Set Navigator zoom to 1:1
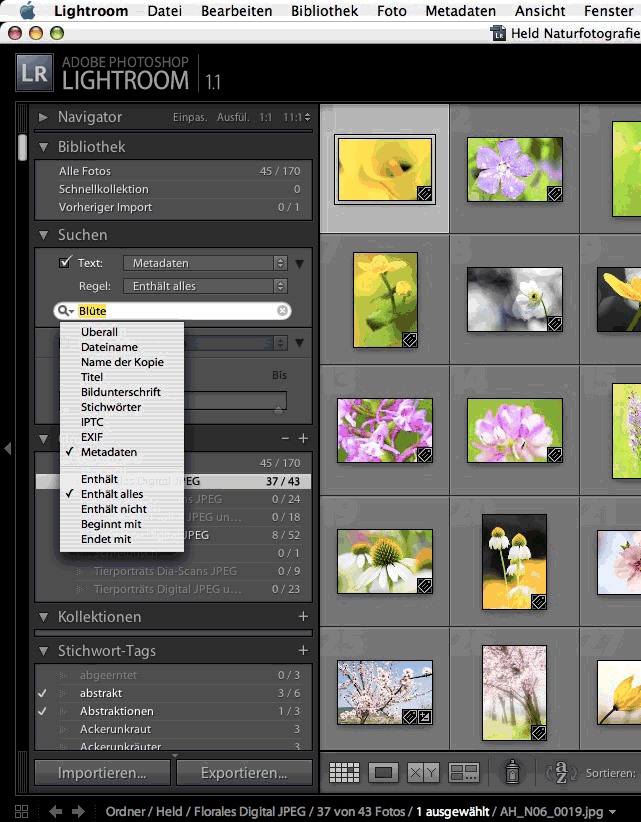641x822 pixels. coord(266,117)
